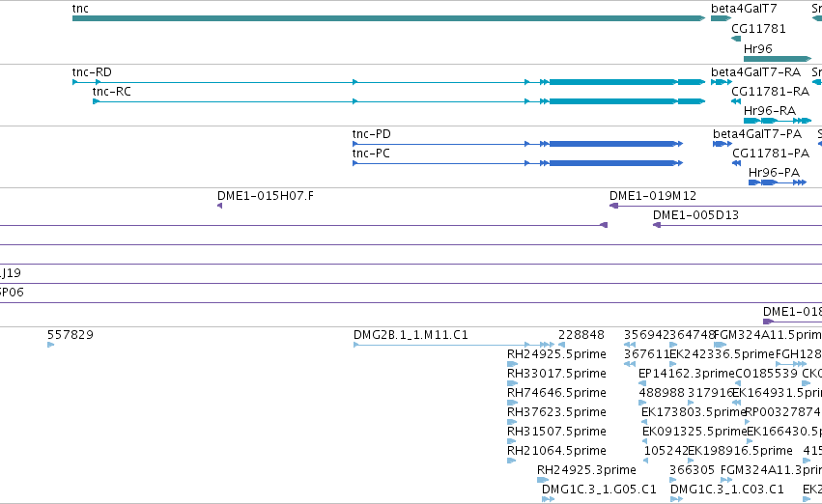Select the EK091325.5prime EST label
The image size is (822, 504).
pos(694,432)
